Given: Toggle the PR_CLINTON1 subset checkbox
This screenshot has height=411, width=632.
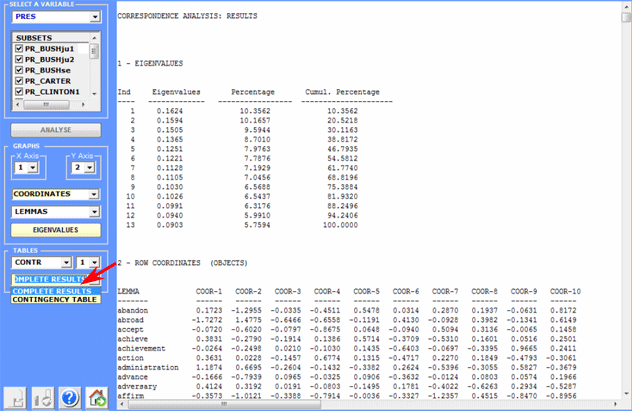Looking at the screenshot, I should [19, 92].
